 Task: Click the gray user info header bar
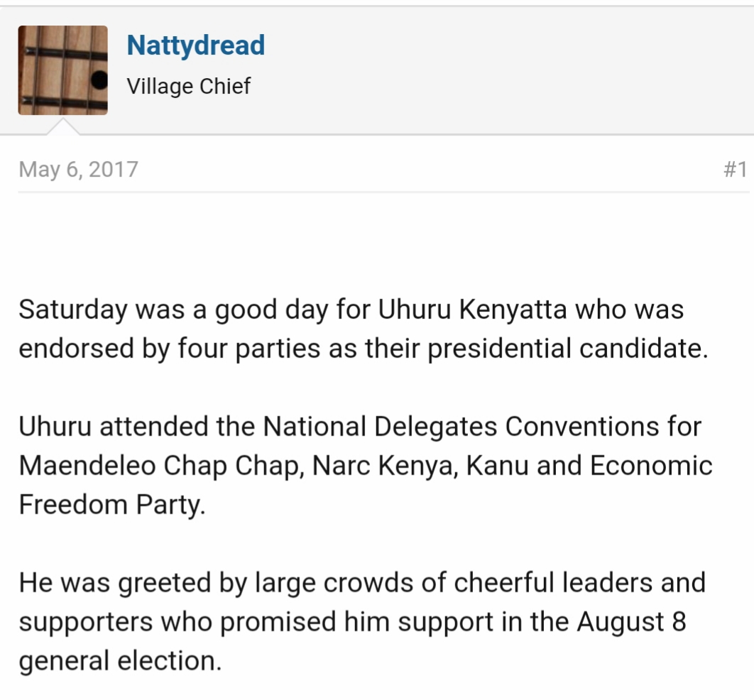click(x=377, y=71)
